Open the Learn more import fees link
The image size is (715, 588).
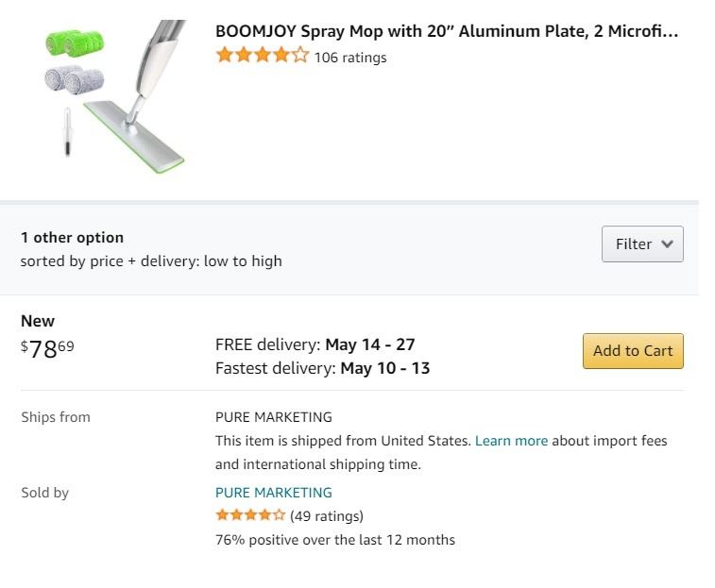coord(511,441)
